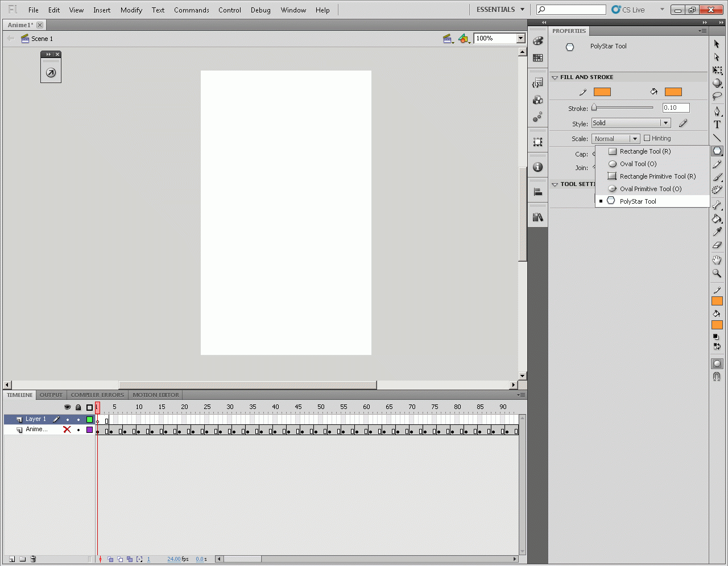This screenshot has height=566, width=728.
Task: Select the Text tool
Action: [x=717, y=125]
